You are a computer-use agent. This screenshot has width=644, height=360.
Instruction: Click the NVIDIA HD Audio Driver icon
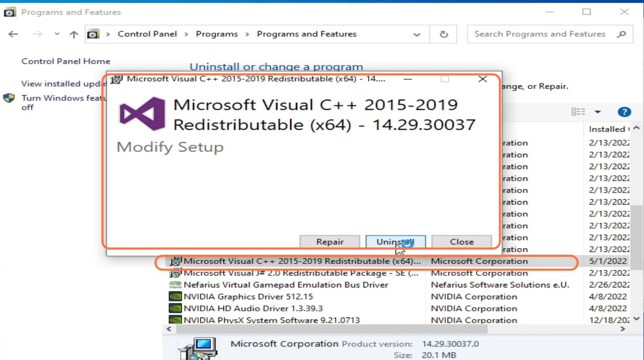coord(175,308)
